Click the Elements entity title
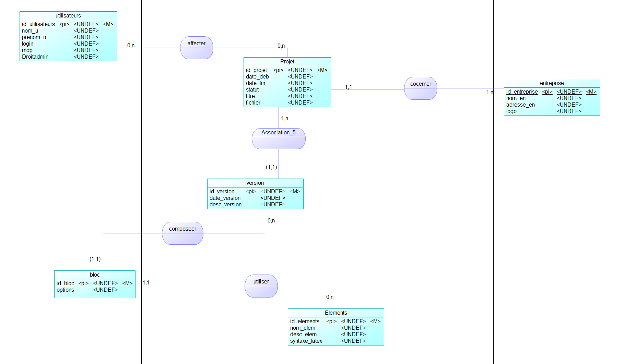The width and height of the screenshot is (625, 364). (336, 313)
